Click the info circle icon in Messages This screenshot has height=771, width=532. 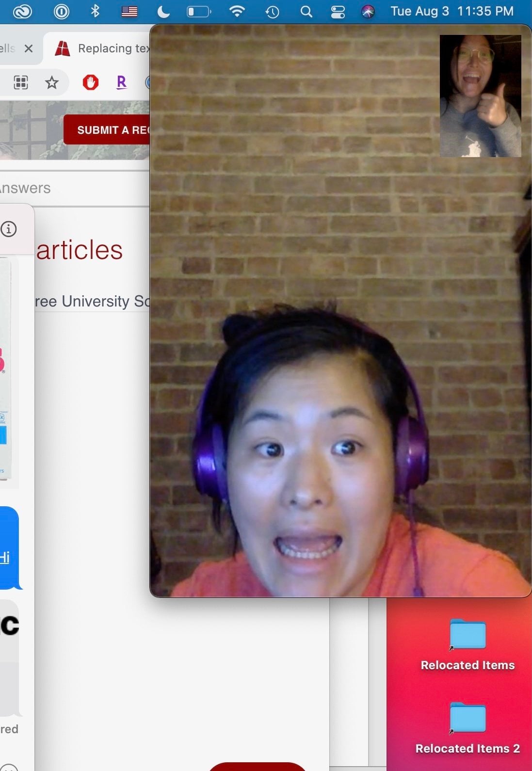pyautogui.click(x=9, y=229)
